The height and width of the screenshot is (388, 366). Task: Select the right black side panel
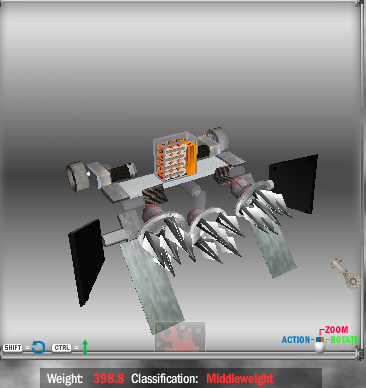294,183
